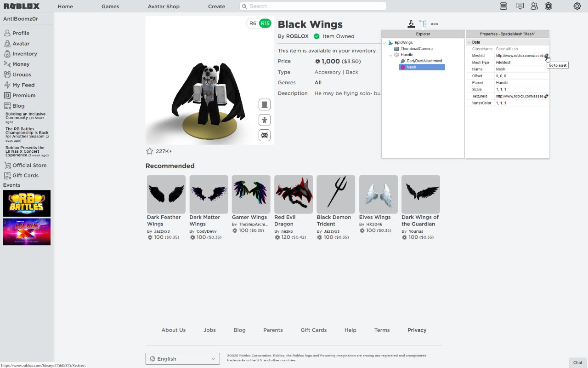Switch avatar preview to R6
Viewport: 588px width, 368px height.
pos(253,23)
